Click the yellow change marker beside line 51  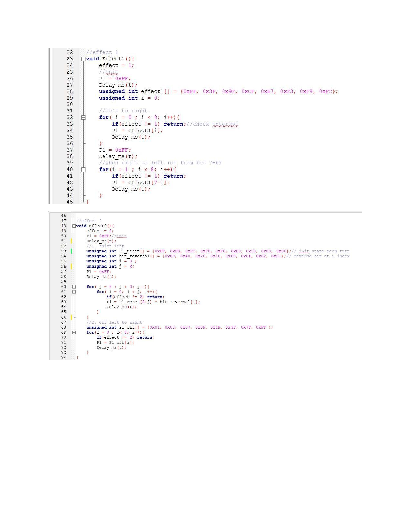[71, 241]
